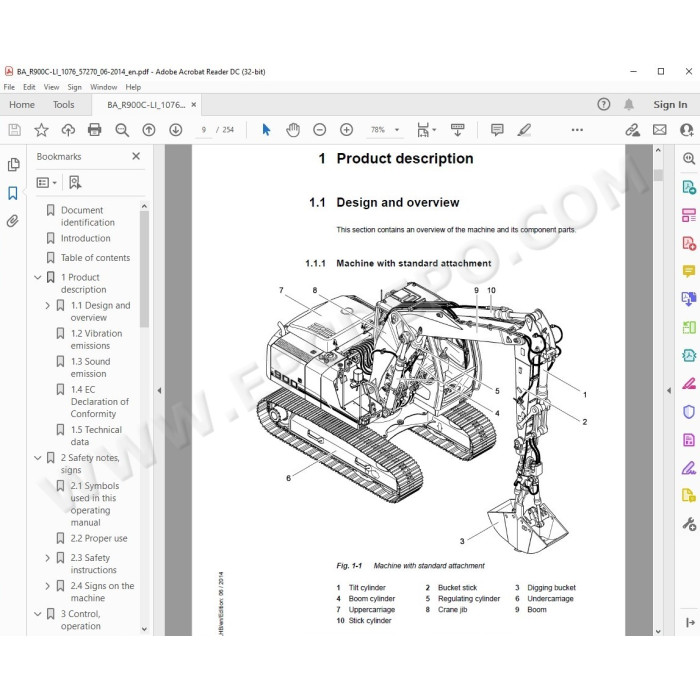This screenshot has width=700, height=700.
Task: Open the Window menu
Action: pyautogui.click(x=104, y=87)
